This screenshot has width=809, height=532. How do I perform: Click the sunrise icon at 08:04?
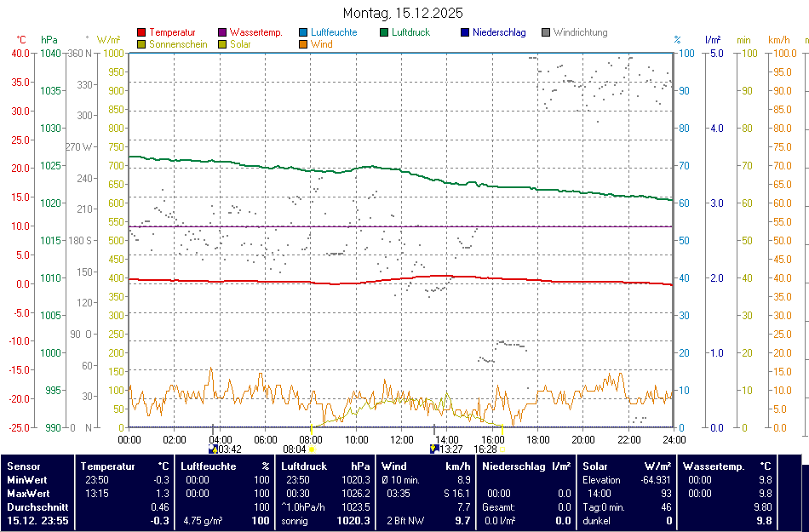point(313,449)
